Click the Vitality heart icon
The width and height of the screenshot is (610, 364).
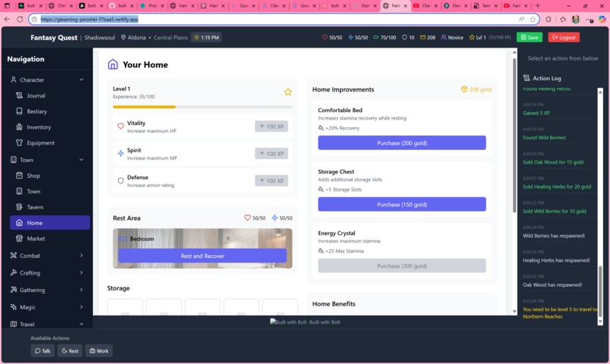[x=120, y=126]
